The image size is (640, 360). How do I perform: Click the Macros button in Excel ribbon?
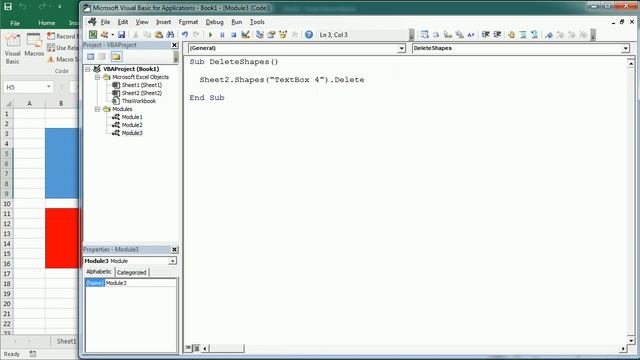[x=34, y=45]
